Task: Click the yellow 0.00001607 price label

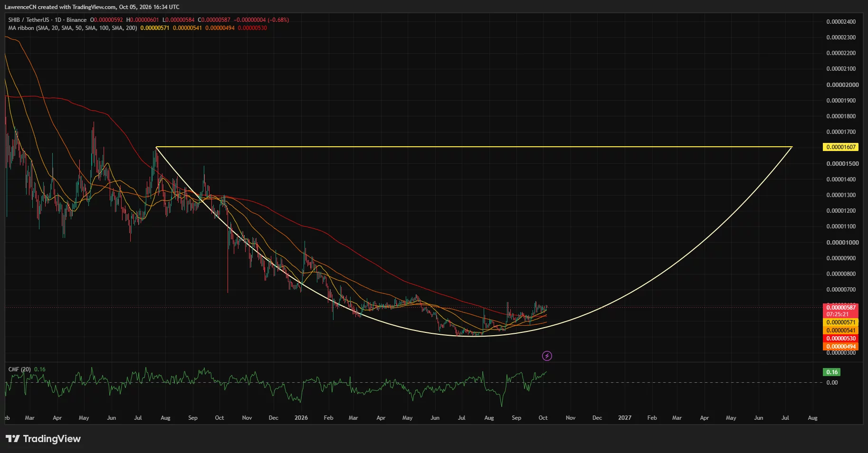Action: tap(840, 147)
